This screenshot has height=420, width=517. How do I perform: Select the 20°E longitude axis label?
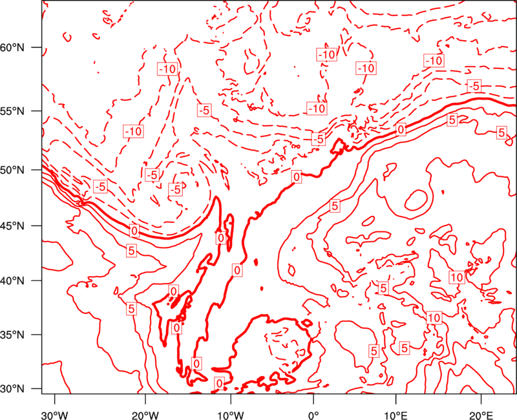point(481,415)
